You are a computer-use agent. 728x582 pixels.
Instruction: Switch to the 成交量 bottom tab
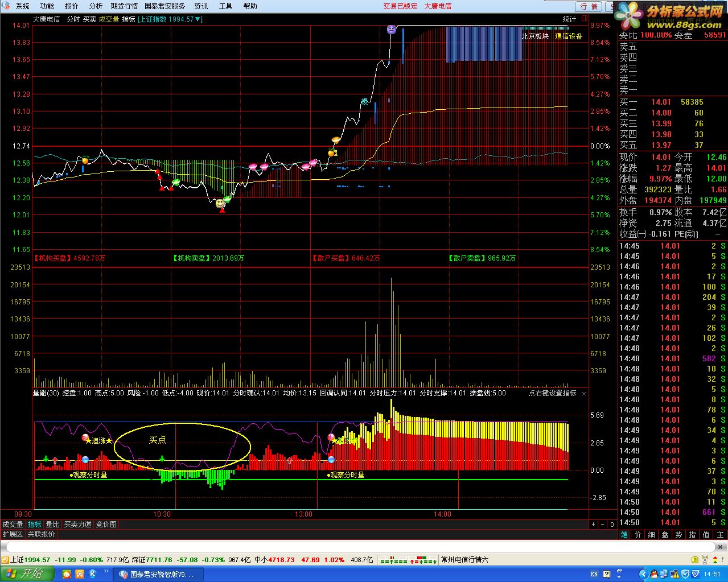click(x=13, y=525)
